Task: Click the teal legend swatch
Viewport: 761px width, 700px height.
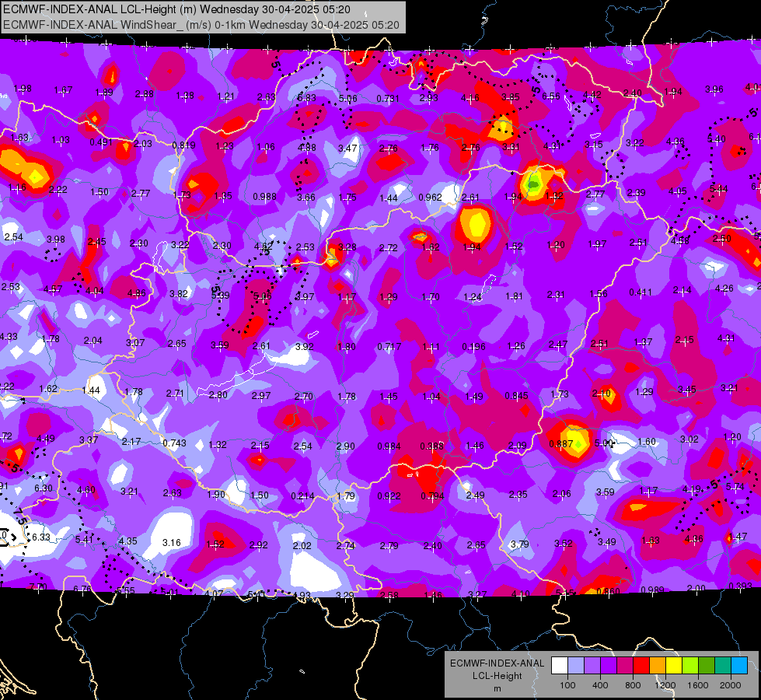Action: tap(723, 666)
